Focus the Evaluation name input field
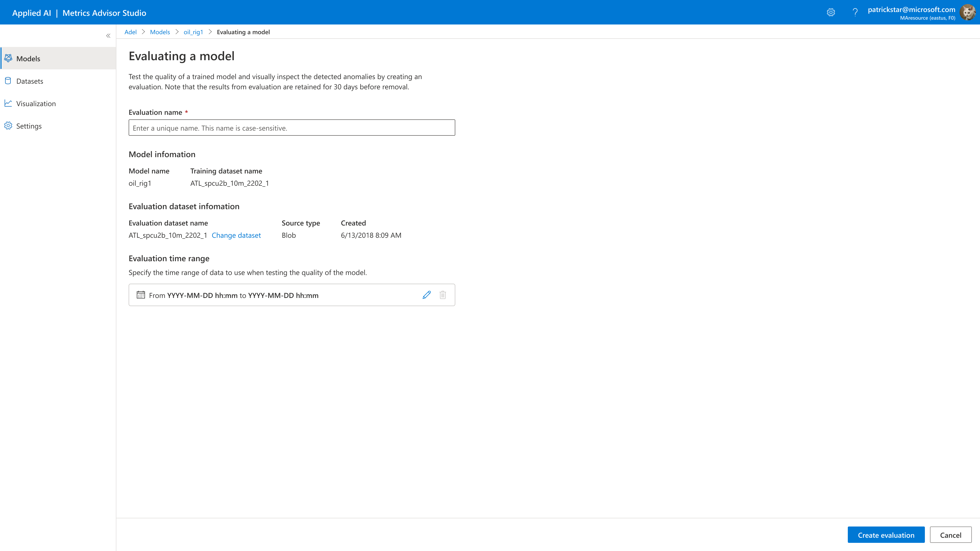 pos(291,128)
